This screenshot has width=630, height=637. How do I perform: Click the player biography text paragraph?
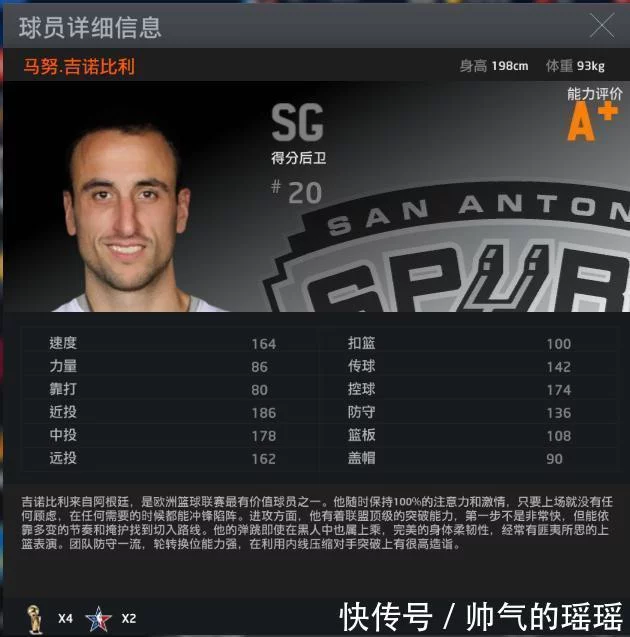point(316,523)
